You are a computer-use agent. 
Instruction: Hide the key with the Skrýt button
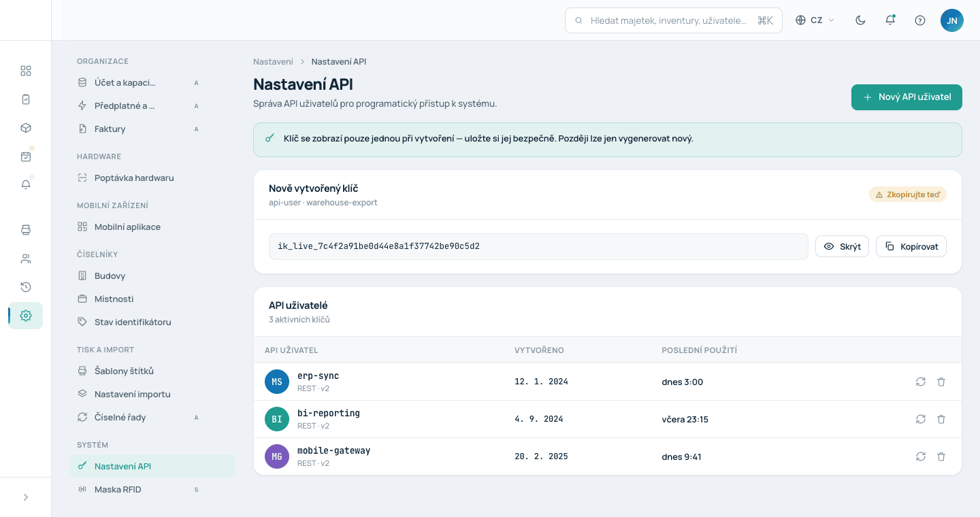[842, 246]
